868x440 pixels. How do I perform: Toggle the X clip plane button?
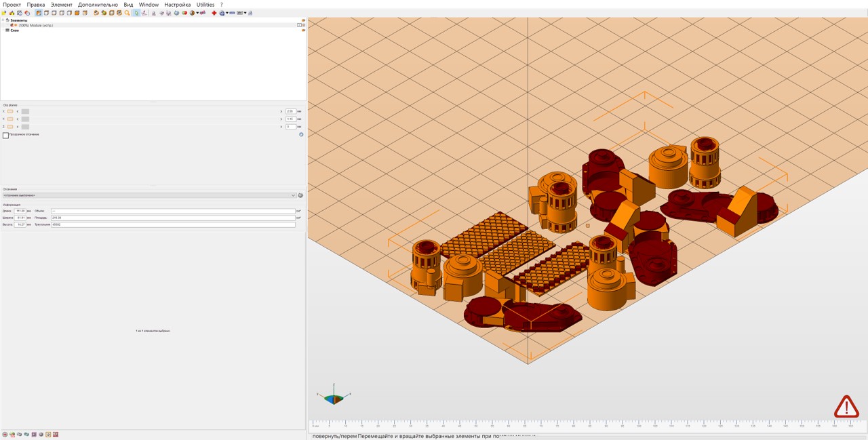10,111
